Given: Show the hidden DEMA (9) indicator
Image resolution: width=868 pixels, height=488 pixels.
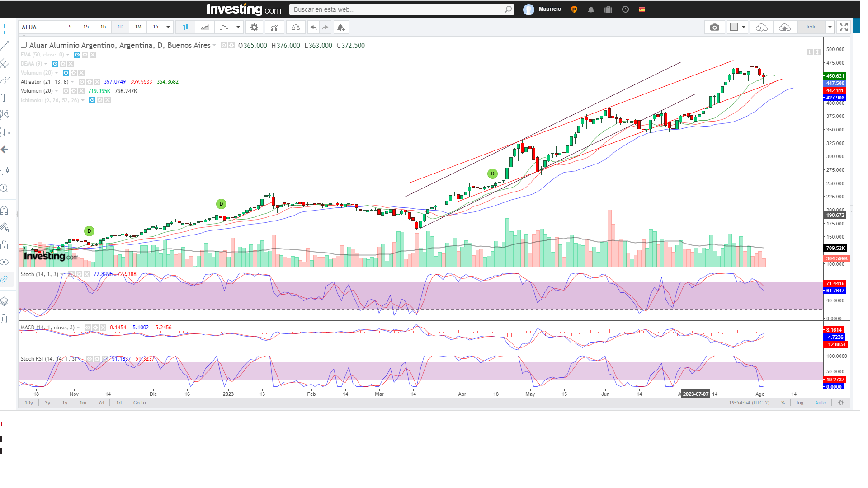Looking at the screenshot, I should point(55,64).
